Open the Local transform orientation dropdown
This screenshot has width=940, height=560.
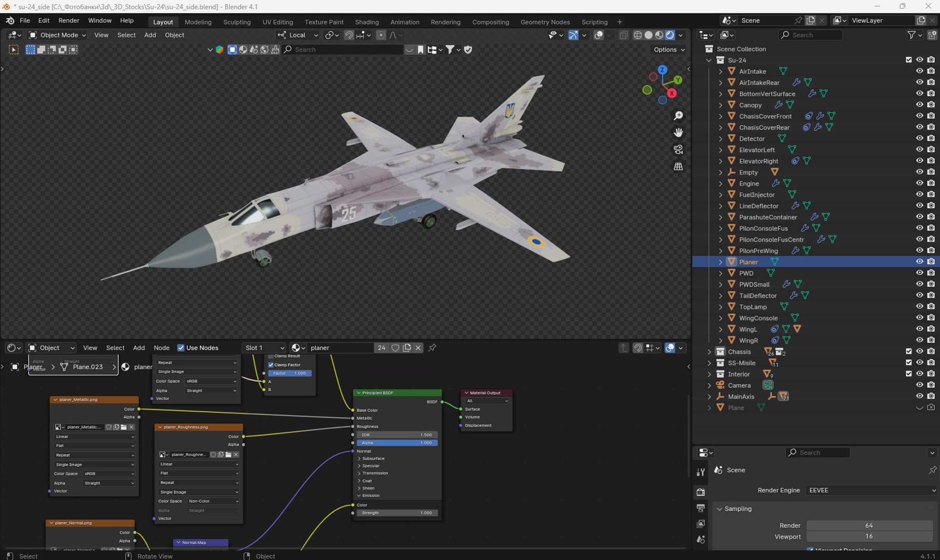point(298,35)
